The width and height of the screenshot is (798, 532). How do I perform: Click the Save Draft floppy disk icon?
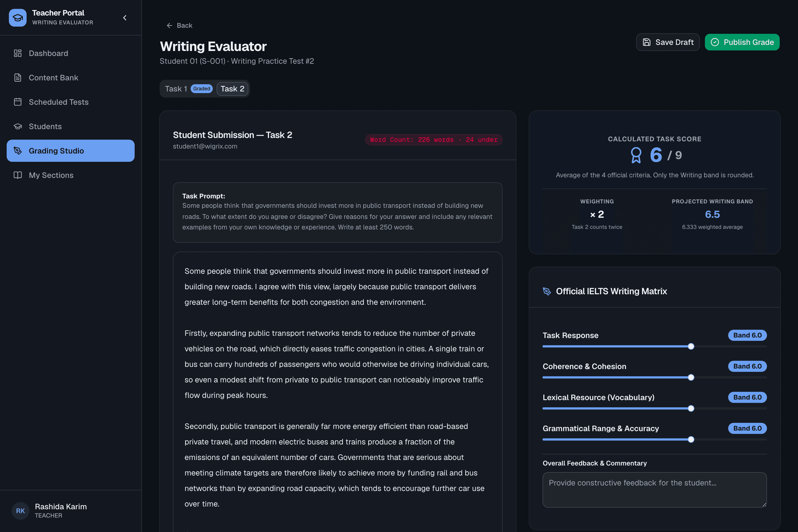647,42
